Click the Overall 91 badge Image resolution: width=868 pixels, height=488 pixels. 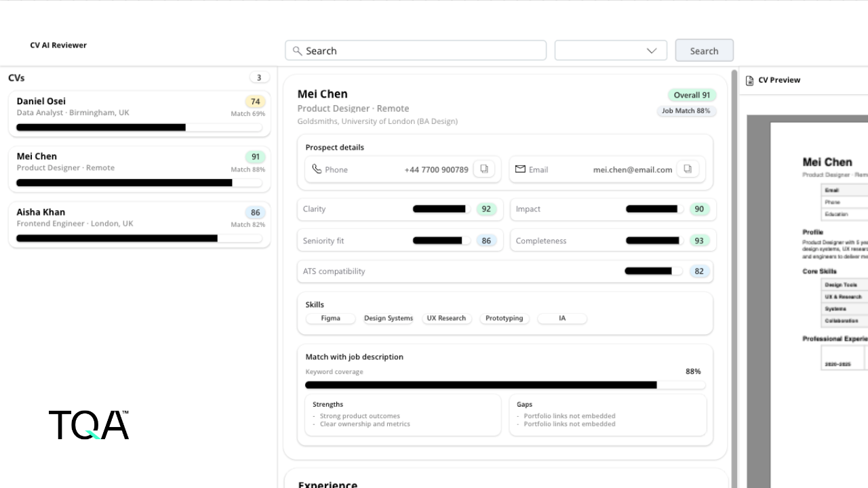click(692, 96)
